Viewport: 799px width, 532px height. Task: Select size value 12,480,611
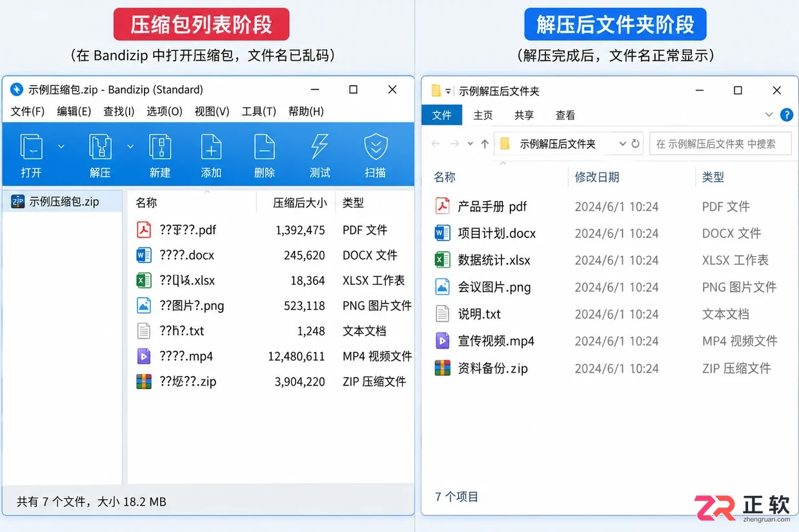[296, 357]
